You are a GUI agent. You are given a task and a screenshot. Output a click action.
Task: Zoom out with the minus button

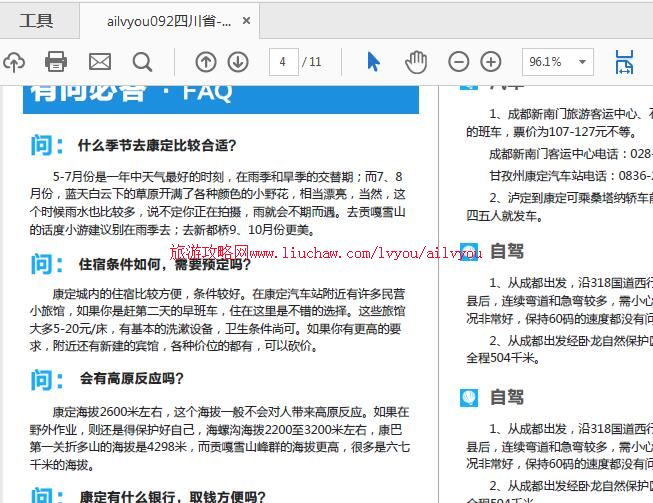(x=458, y=62)
